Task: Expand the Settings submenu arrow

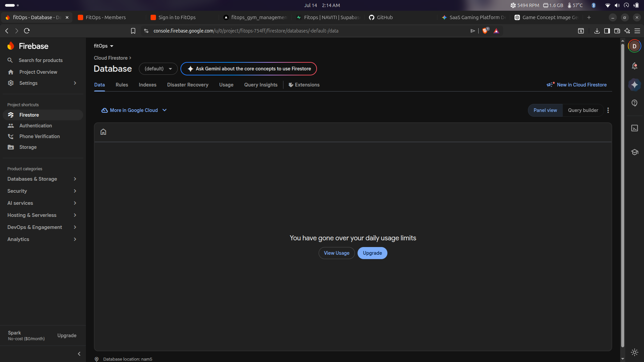Action: pos(75,83)
